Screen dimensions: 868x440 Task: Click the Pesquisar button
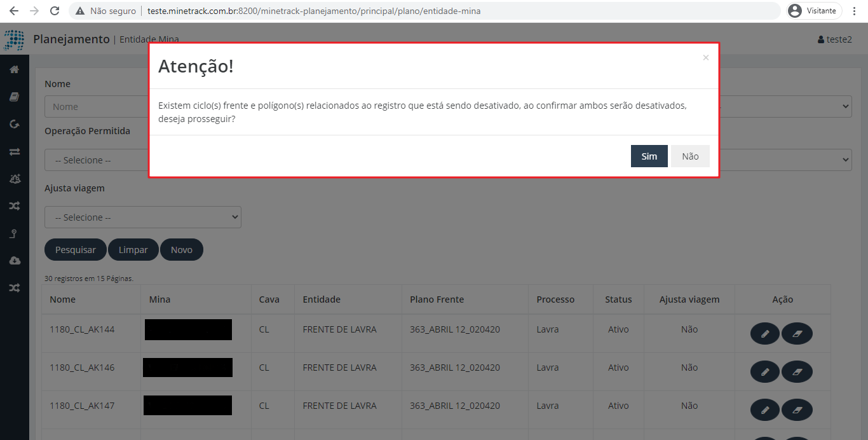76,250
